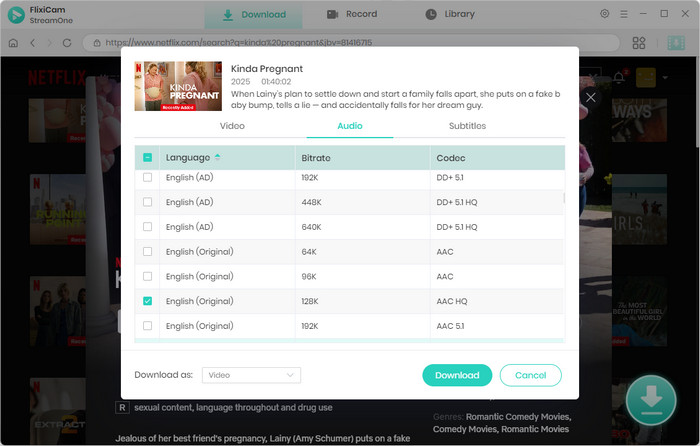Image resolution: width=700 pixels, height=446 pixels.
Task: Close the Netflix title preview with the X
Action: point(591,97)
